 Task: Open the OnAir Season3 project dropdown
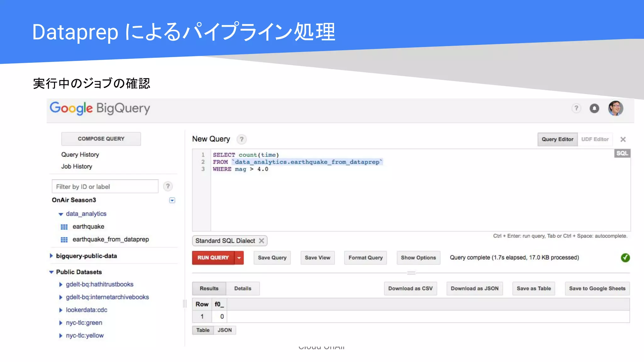pos(172,200)
